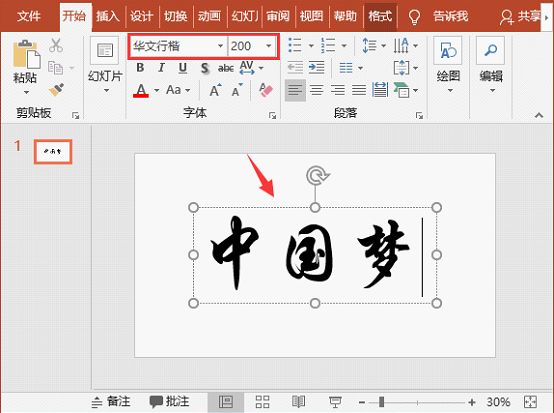Open the 设计 ribbon tab
Viewport: 554px width, 413px height.
tap(141, 16)
